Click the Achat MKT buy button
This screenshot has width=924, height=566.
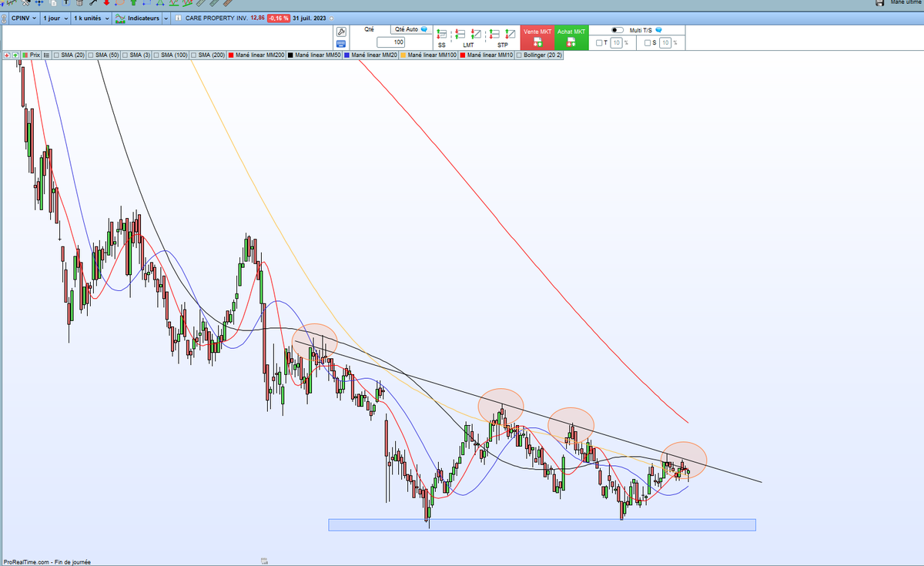tap(571, 38)
